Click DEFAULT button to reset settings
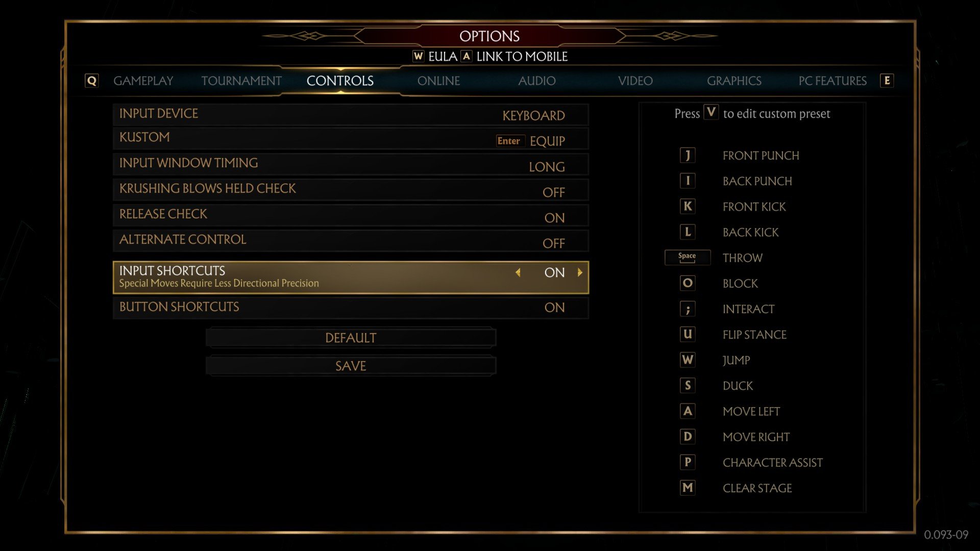980x551 pixels. (x=351, y=338)
